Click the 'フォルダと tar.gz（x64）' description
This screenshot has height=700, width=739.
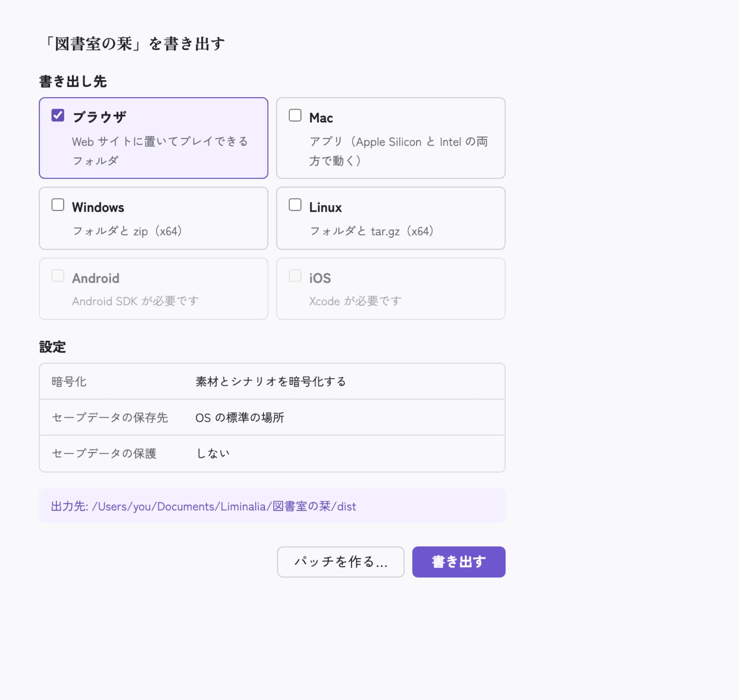coord(372,231)
